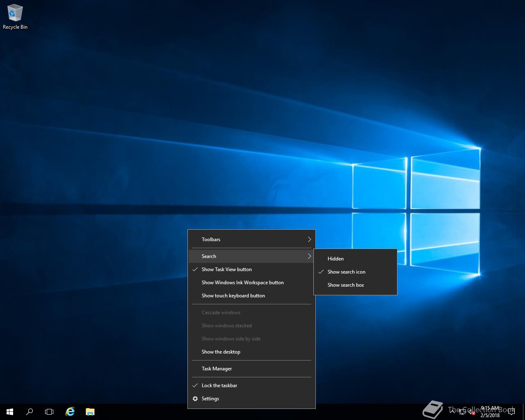
Task: Select Show the desktop
Action: click(x=251, y=352)
